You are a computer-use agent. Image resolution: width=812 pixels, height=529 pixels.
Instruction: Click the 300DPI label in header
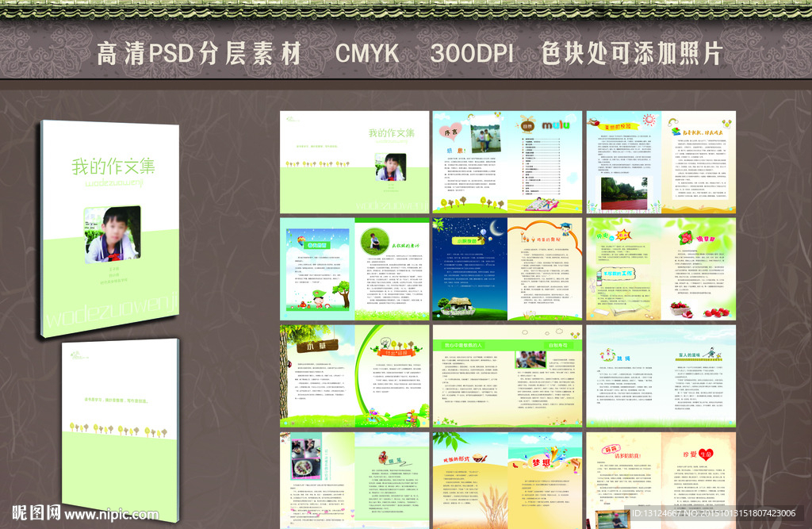point(472,53)
